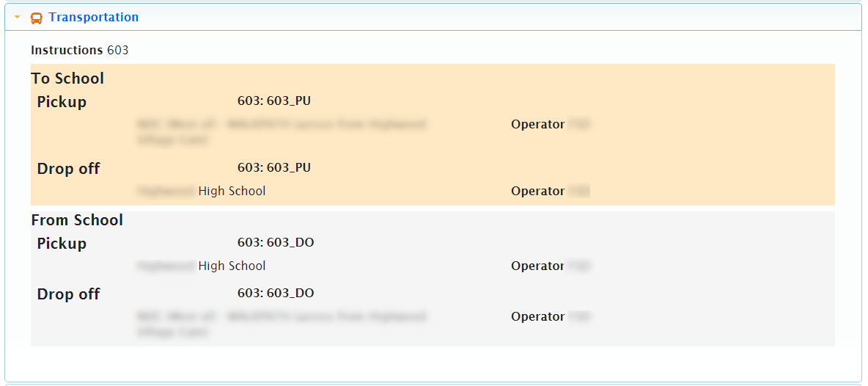Open the Transportation header link

93,17
